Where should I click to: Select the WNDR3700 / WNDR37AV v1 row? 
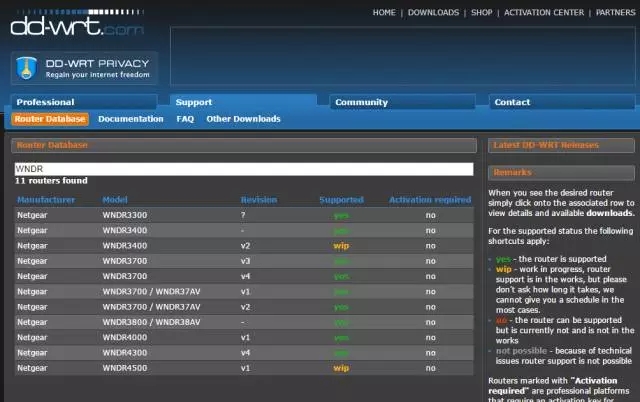244,291
